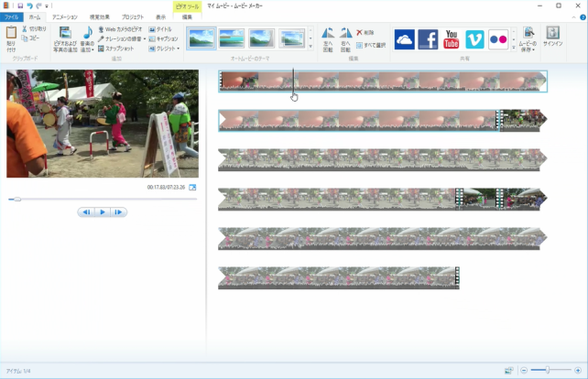Image resolution: width=588 pixels, height=379 pixels.
Task: Expand the クレジット dropdown arrow
Action: click(x=178, y=49)
